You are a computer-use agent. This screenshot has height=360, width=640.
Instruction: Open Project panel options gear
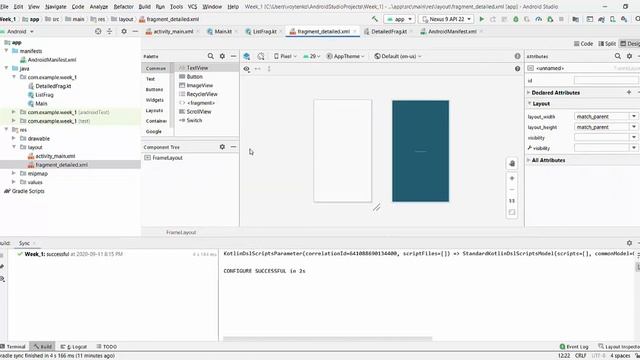tap(124, 31)
